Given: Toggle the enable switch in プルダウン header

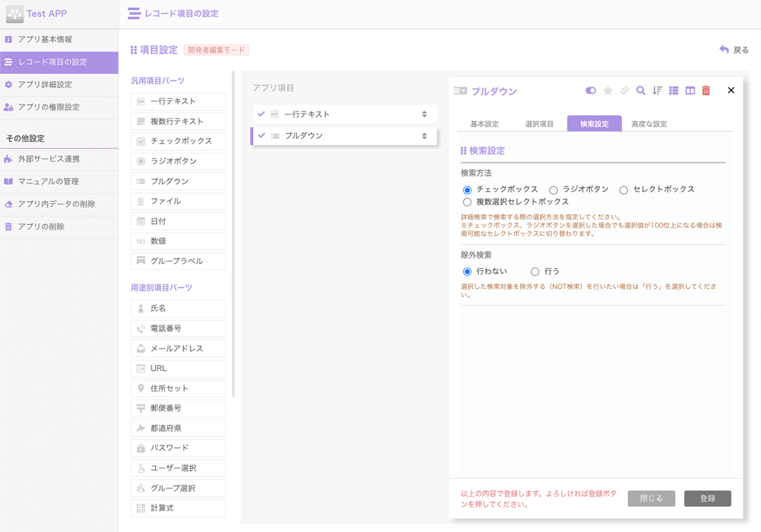Looking at the screenshot, I should coord(590,91).
